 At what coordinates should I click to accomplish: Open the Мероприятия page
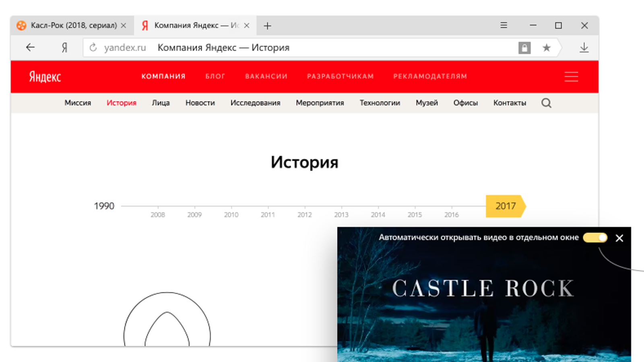[320, 103]
